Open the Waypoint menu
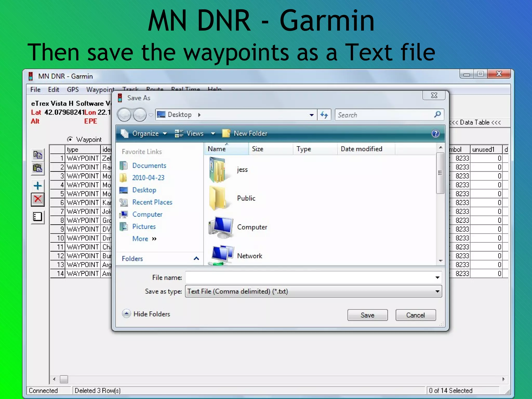The image size is (532, 399). point(100,90)
